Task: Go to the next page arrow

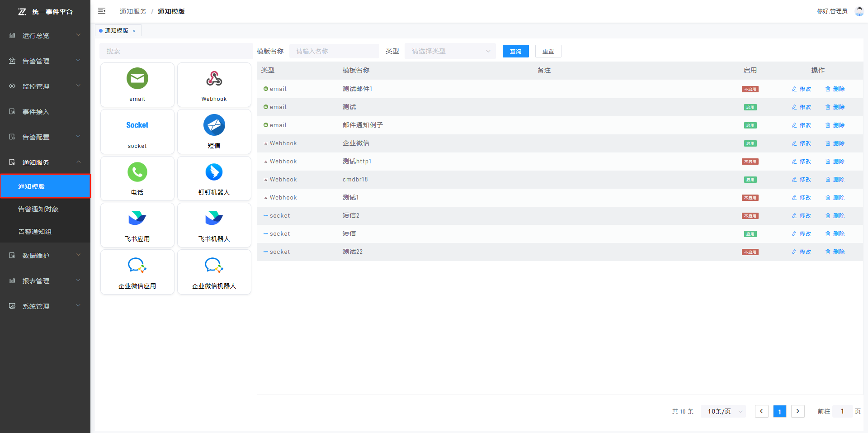Action: point(798,411)
